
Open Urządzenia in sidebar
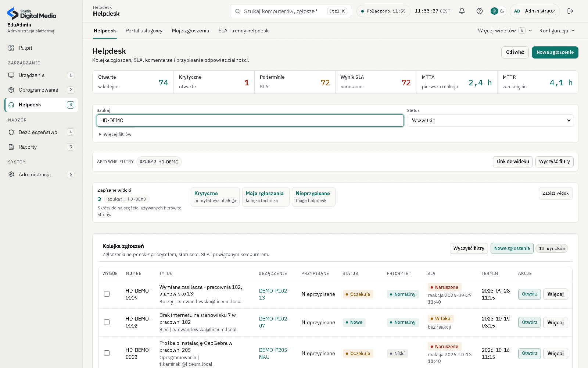pos(41,75)
